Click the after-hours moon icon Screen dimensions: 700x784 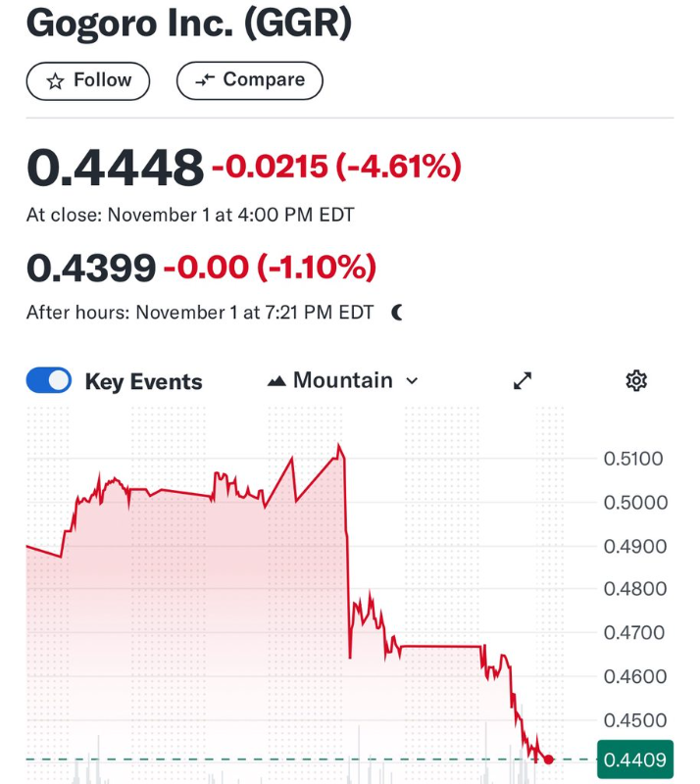coord(397,313)
